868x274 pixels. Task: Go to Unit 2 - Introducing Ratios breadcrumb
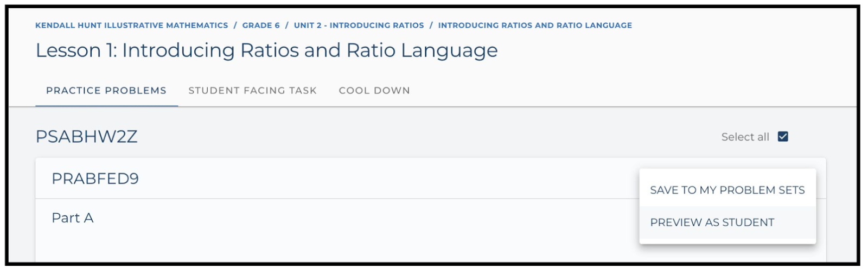pos(359,26)
